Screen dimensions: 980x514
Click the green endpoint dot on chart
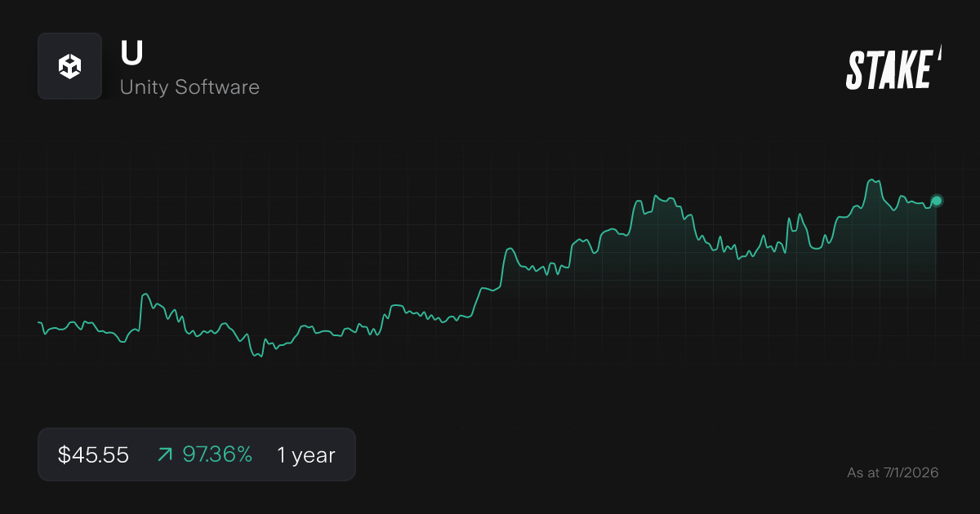point(937,201)
